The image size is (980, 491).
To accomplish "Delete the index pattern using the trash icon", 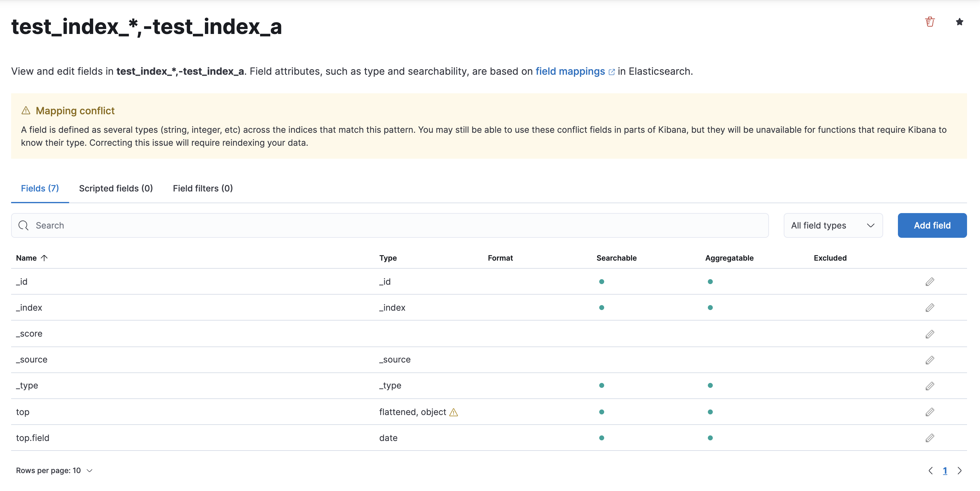I will 930,22.
